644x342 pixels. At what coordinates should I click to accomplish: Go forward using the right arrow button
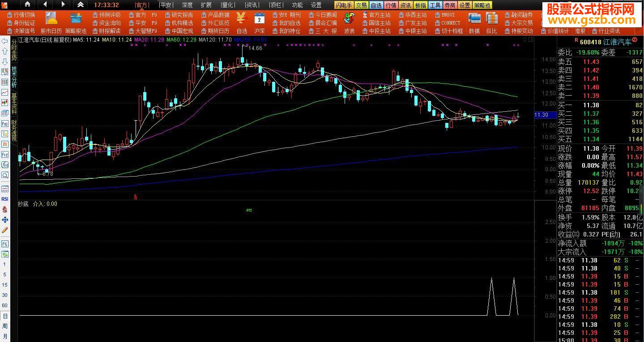click(63, 4)
